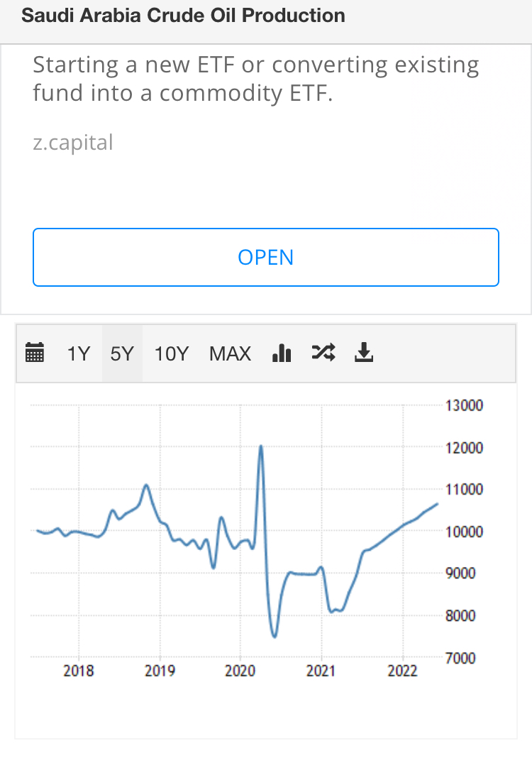Screen dimensions: 532x758
Task: Click the Saudi Arabia Crude Oil Production heading
Action: pos(183,16)
